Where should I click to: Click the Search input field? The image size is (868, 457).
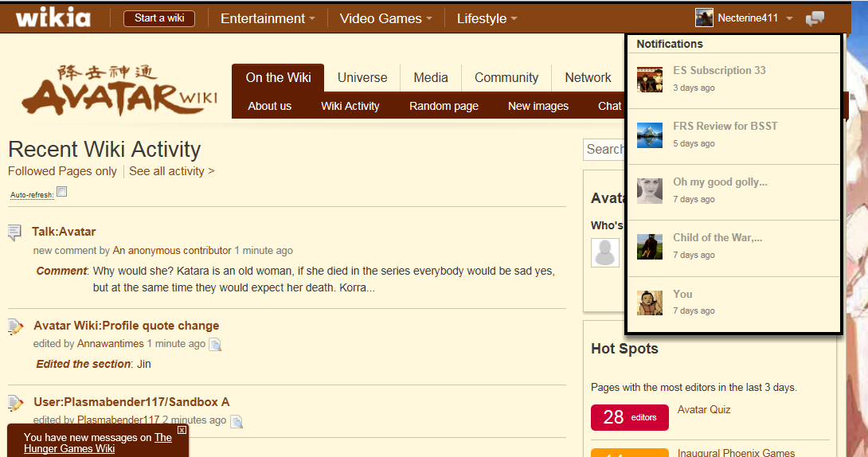point(604,150)
